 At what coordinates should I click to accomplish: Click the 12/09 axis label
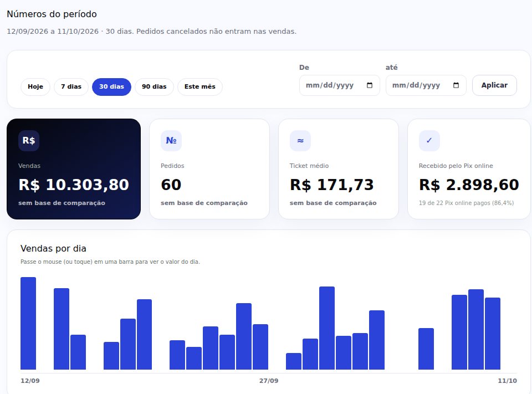point(30,381)
